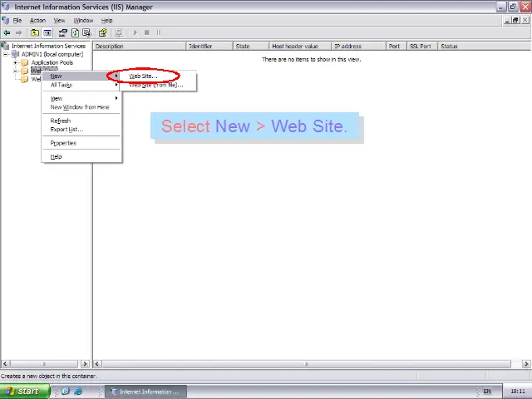Image resolution: width=532 pixels, height=399 pixels.
Task: Click the Pause item toolbar icon
Action: (x=158, y=33)
